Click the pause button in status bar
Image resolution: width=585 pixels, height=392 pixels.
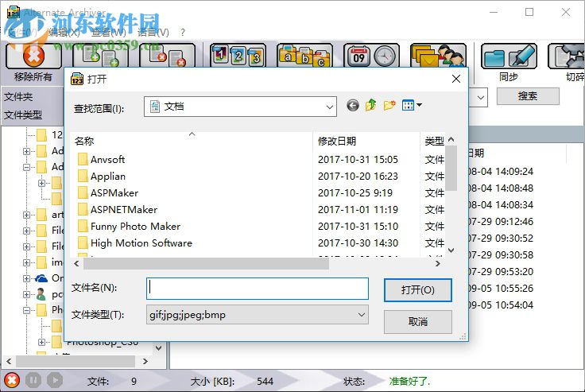[33, 380]
